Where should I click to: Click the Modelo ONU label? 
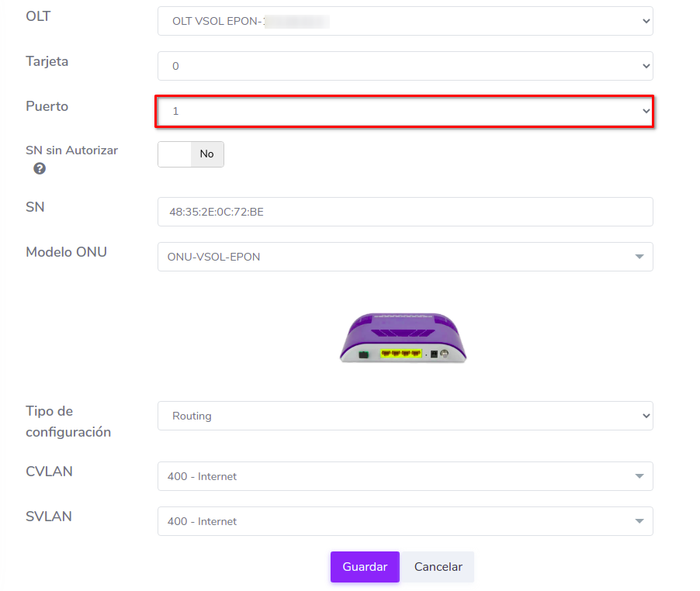pos(66,252)
